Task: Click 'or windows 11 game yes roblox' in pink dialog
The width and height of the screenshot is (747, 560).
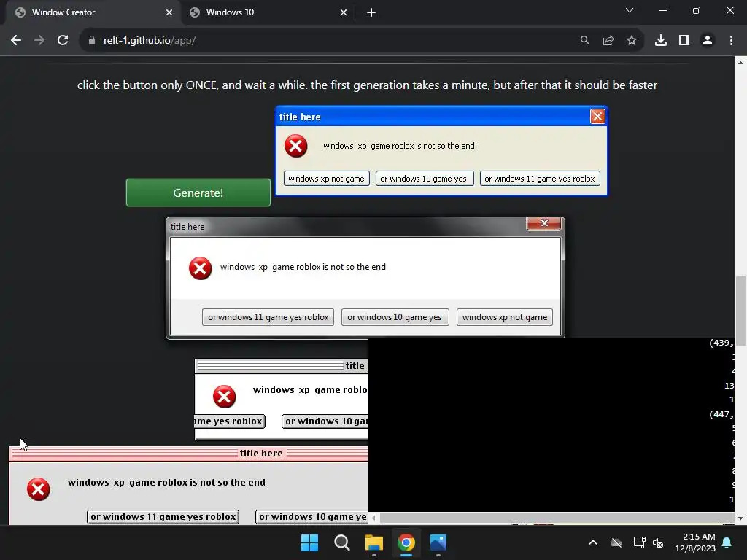Action: (x=163, y=517)
